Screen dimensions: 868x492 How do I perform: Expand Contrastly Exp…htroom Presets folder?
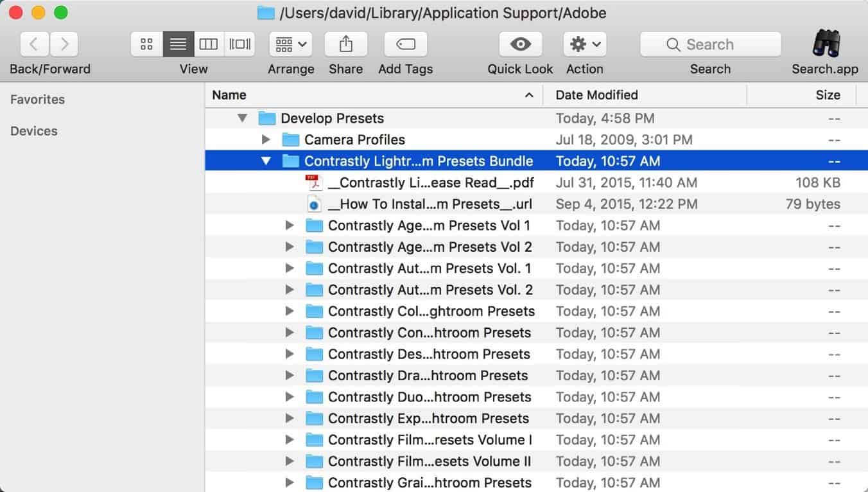[290, 418]
